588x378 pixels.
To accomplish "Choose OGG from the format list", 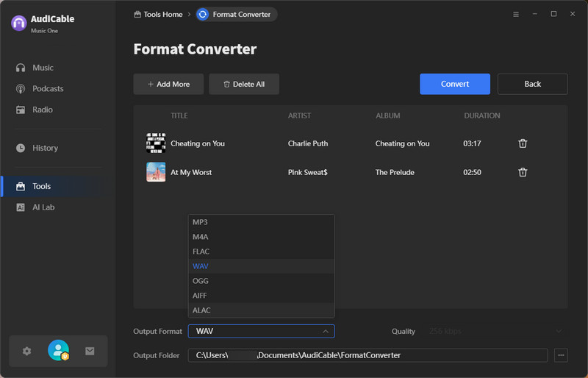I will coord(261,280).
